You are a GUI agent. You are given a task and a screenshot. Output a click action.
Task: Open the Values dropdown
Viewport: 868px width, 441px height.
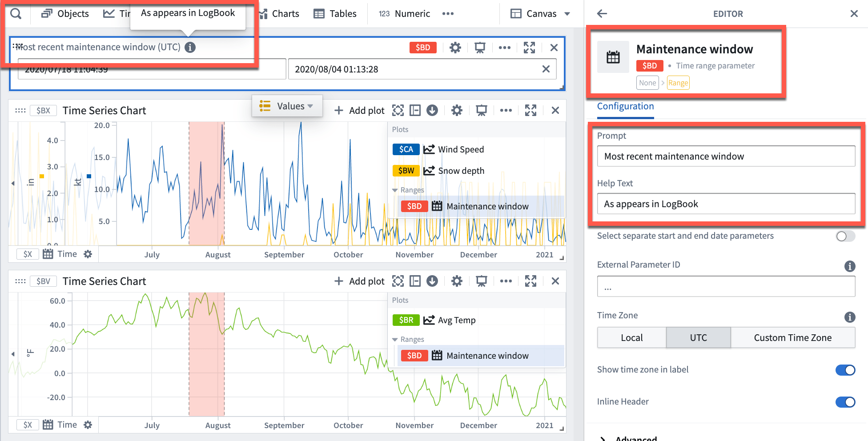(x=287, y=106)
